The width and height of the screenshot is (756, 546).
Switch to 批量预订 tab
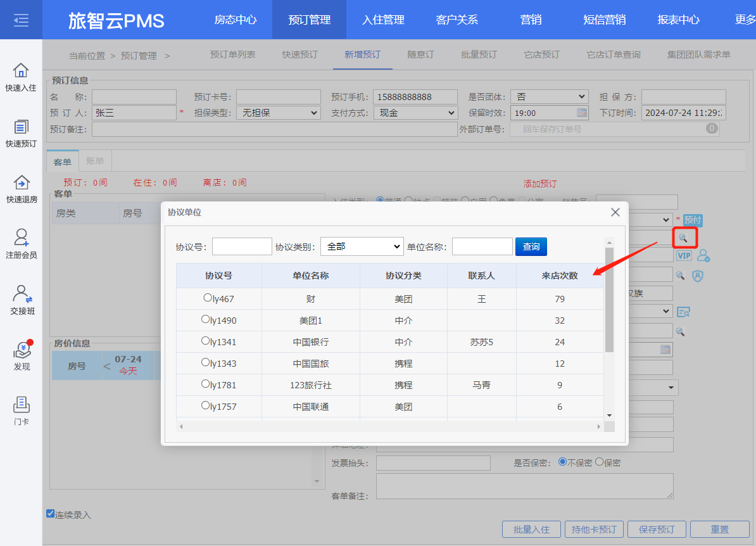pyautogui.click(x=479, y=54)
